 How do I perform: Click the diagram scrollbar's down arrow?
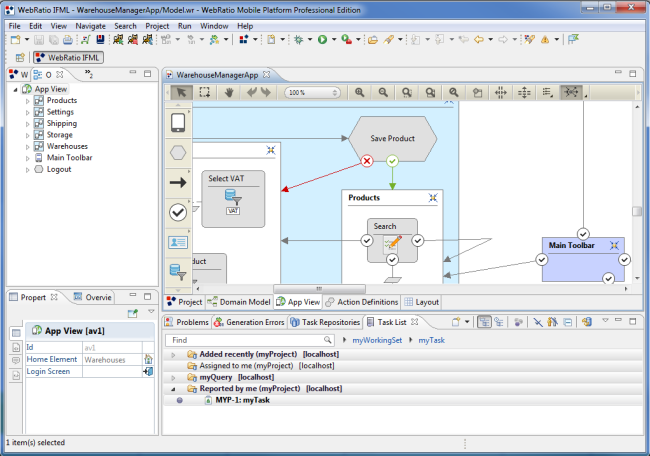(637, 278)
